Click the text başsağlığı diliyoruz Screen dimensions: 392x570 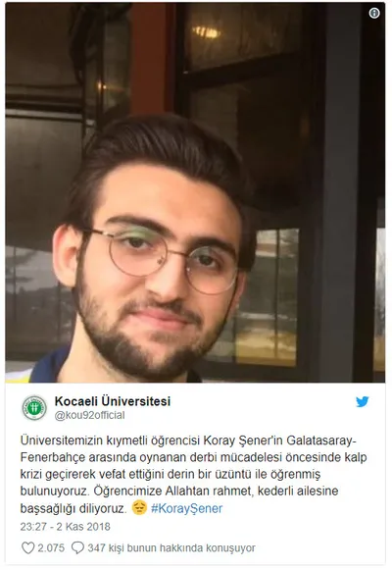pos(73,508)
